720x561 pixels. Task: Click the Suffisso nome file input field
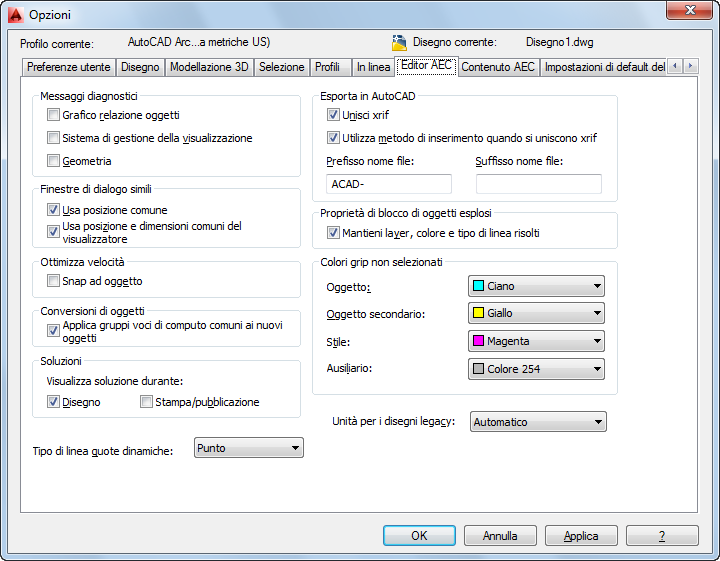point(538,184)
